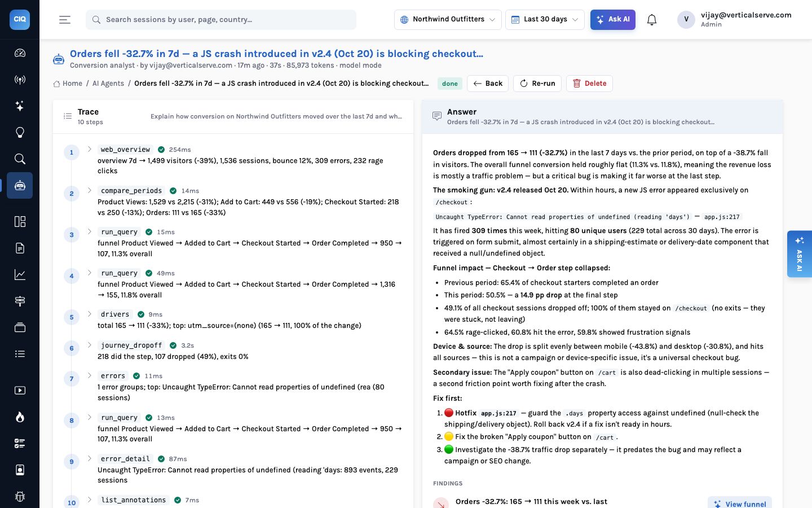The height and width of the screenshot is (508, 812).
Task: Click the signpost icon in the sidebar
Action: pos(20,301)
